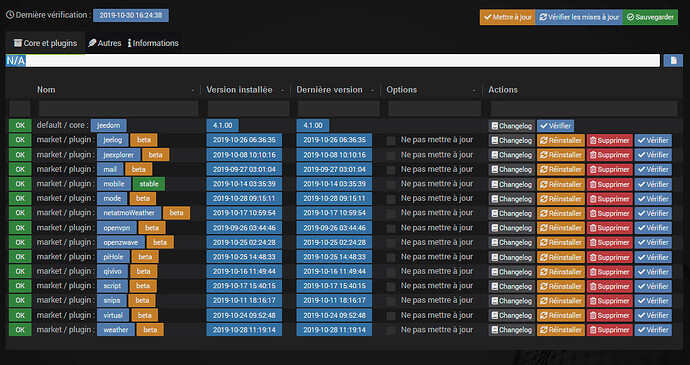Open Changelog for the jeedom core
This screenshot has height=365, width=690.
click(x=511, y=126)
